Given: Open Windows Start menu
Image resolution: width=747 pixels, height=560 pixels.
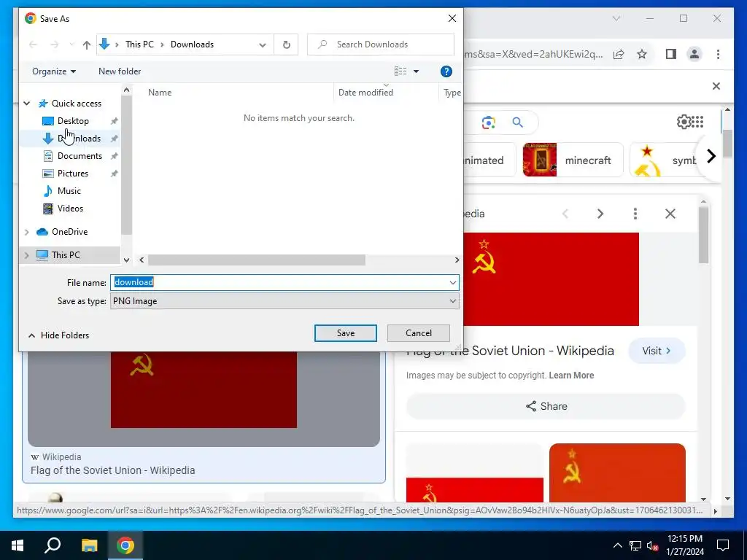Looking at the screenshot, I should tap(18, 545).
